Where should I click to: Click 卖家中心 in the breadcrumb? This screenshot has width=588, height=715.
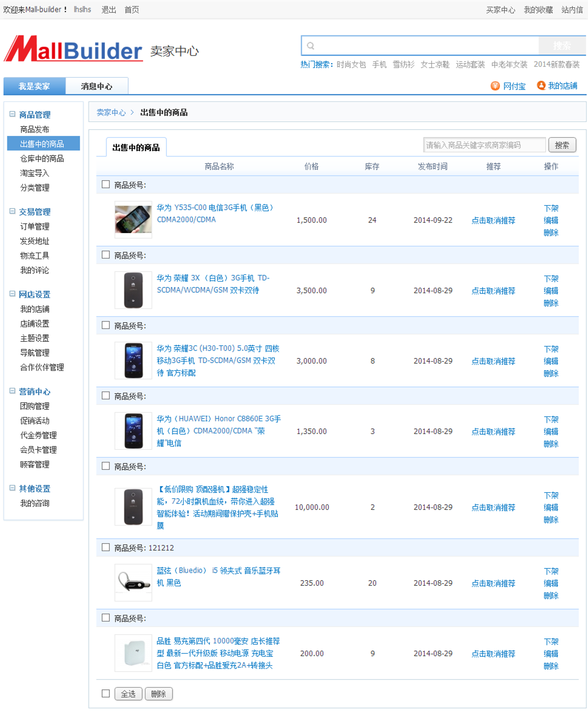click(111, 112)
